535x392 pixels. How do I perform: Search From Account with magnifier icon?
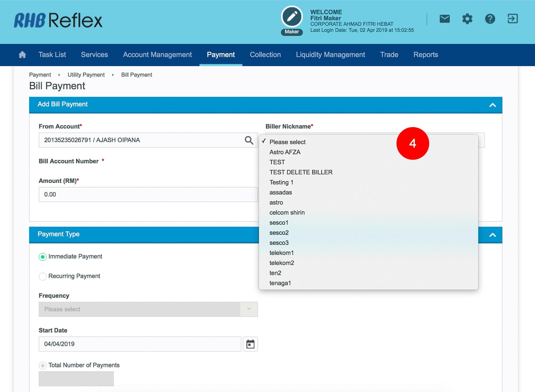[249, 140]
